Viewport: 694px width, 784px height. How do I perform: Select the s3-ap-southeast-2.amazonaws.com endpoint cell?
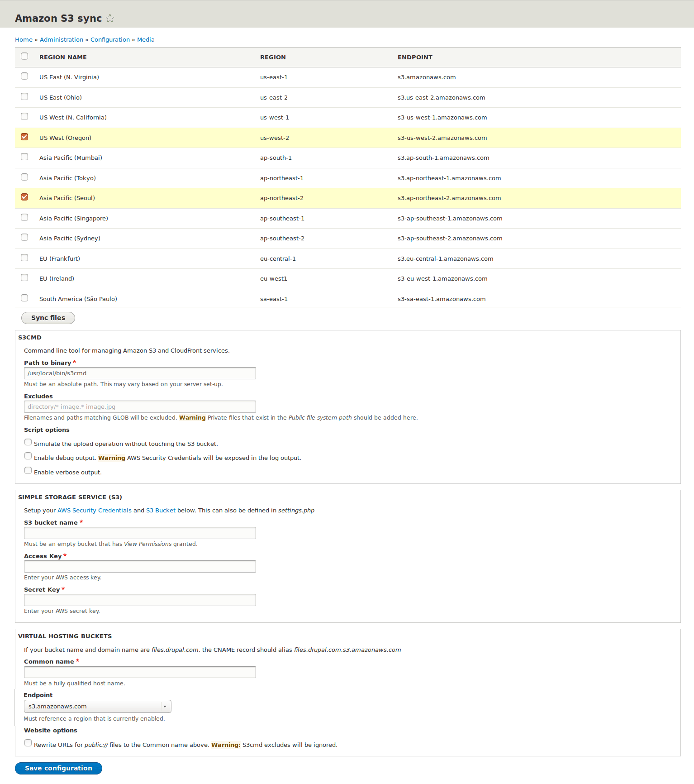[450, 239]
